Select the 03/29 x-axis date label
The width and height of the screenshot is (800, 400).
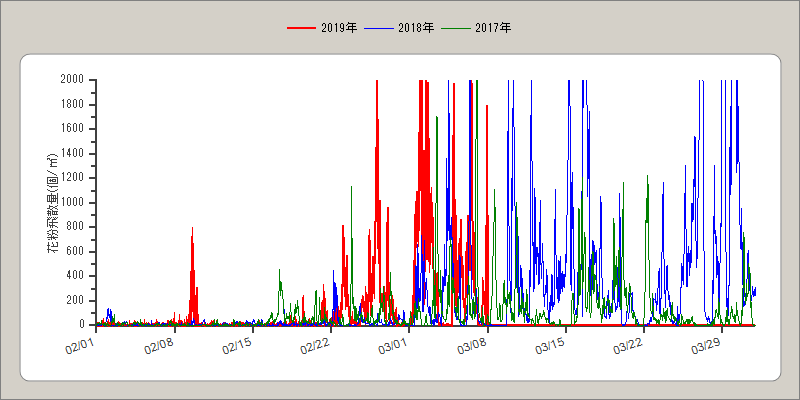[707, 346]
